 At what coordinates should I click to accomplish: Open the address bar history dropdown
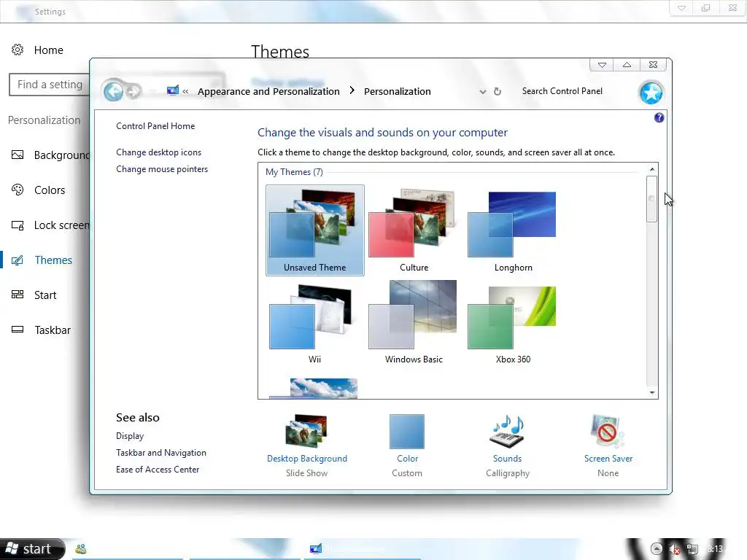[x=483, y=91]
